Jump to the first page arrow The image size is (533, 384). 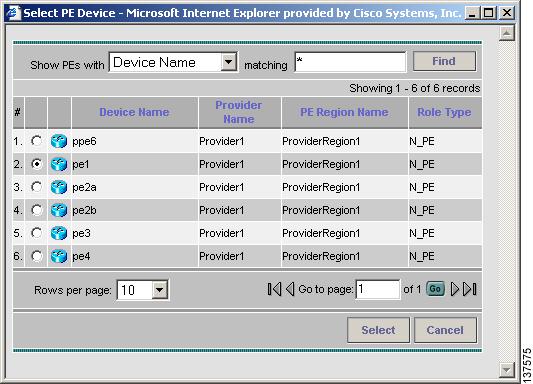(x=274, y=289)
